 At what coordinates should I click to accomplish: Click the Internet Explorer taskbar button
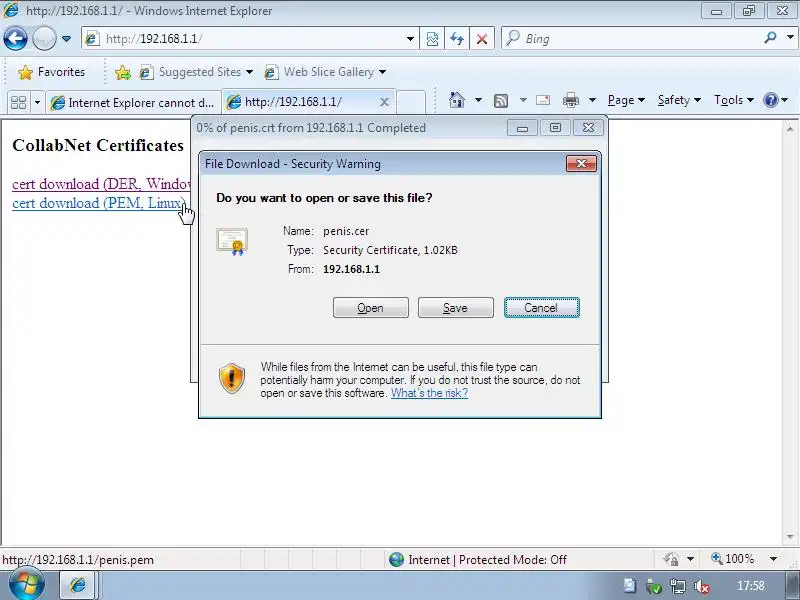78,585
